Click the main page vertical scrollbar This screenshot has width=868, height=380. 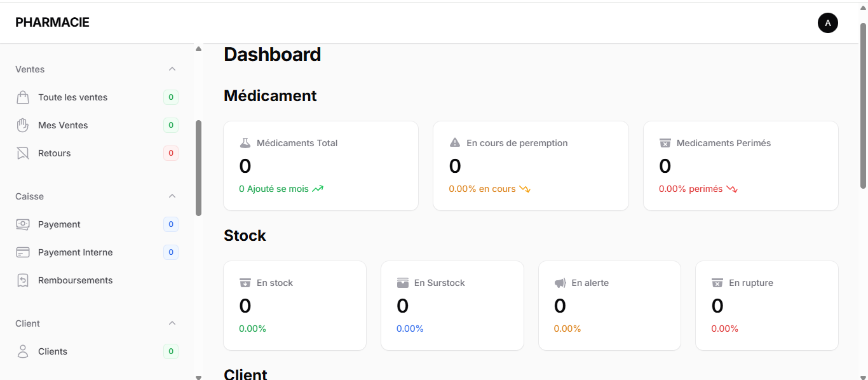(x=863, y=105)
